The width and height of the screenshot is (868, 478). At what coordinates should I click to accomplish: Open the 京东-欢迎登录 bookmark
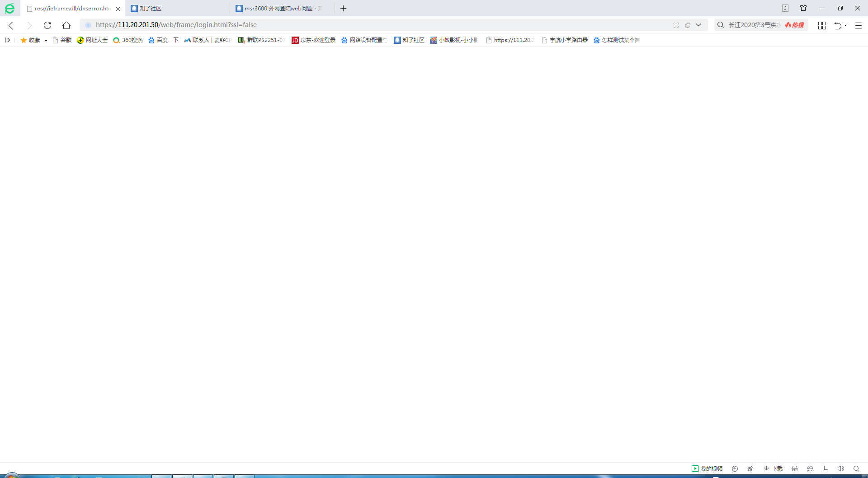[314, 40]
